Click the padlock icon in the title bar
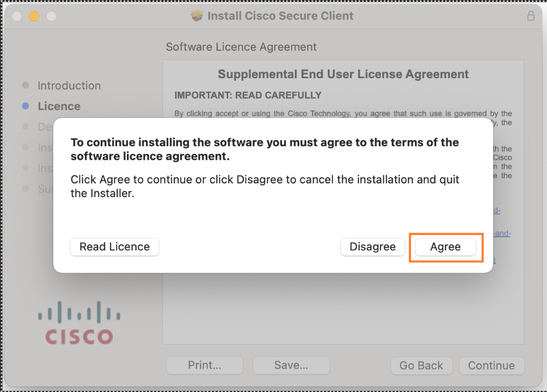Viewport: 547px width, 392px height. tap(531, 16)
